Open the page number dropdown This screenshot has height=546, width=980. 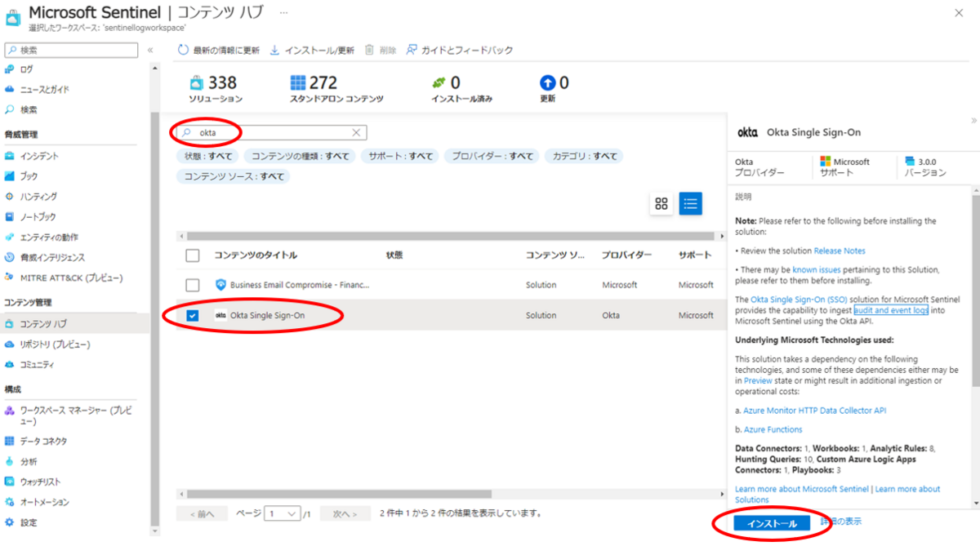point(283,514)
